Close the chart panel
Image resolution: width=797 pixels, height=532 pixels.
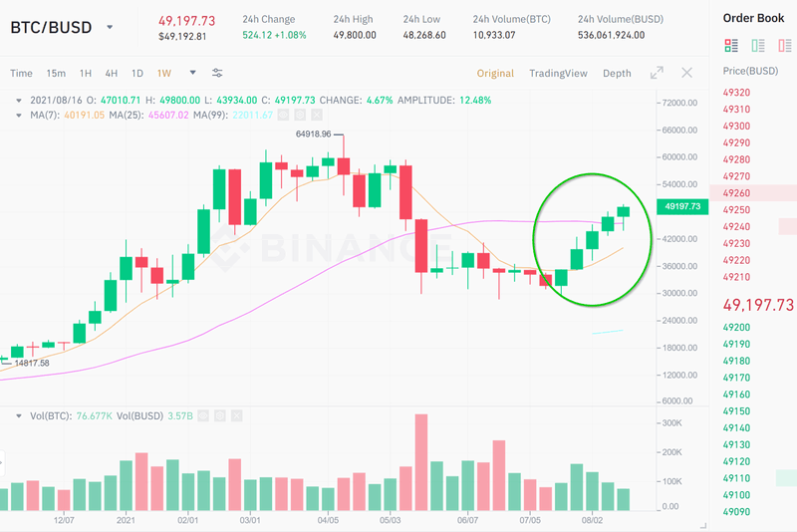click(x=686, y=73)
